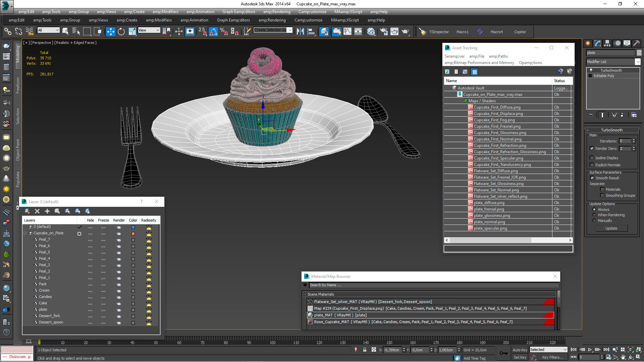Select the Link tool in main toolbar
Viewport: 644px width, 362px height.
click(x=7, y=32)
